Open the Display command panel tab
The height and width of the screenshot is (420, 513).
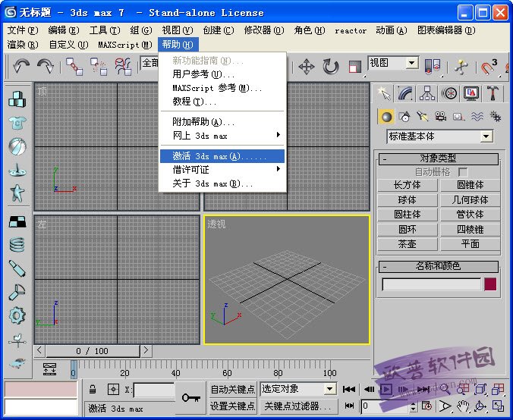coord(471,93)
